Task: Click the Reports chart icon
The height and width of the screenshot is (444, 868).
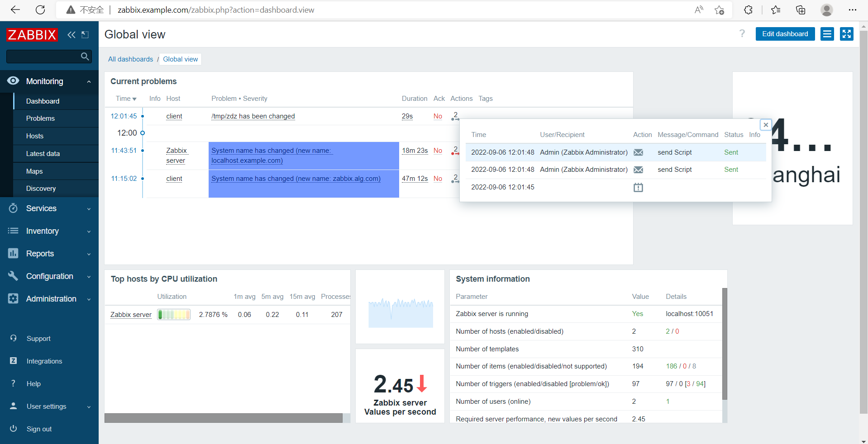Action: pyautogui.click(x=13, y=253)
